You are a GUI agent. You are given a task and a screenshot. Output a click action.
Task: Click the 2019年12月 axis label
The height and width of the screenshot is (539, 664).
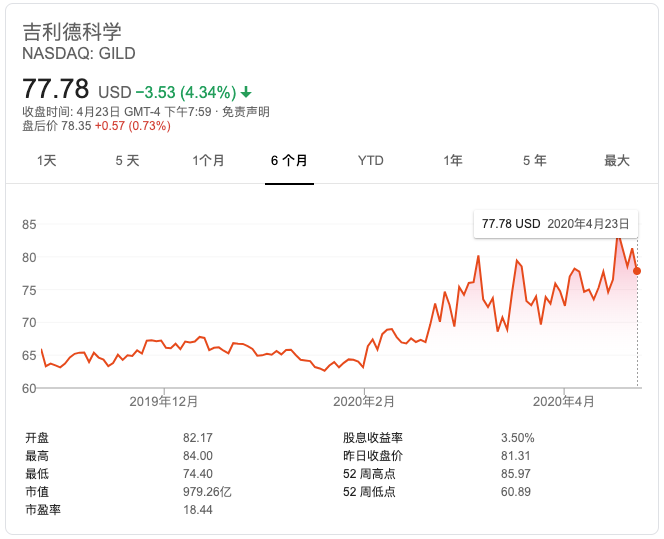(x=164, y=401)
